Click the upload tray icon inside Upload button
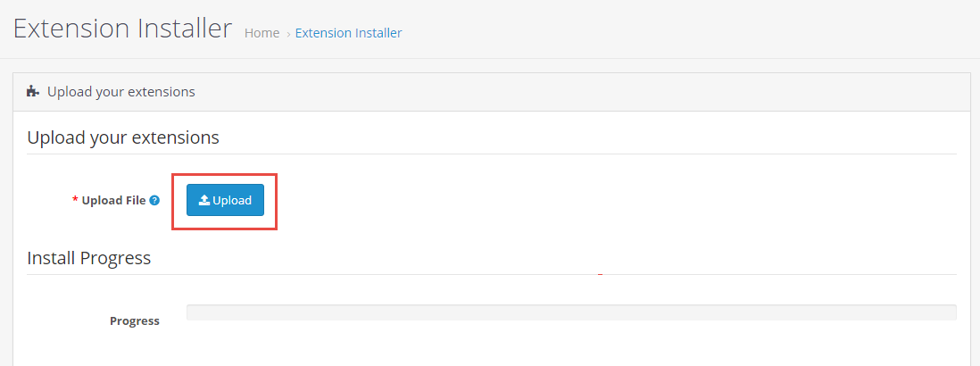Screen dimensions: 980x366 [x=203, y=201]
